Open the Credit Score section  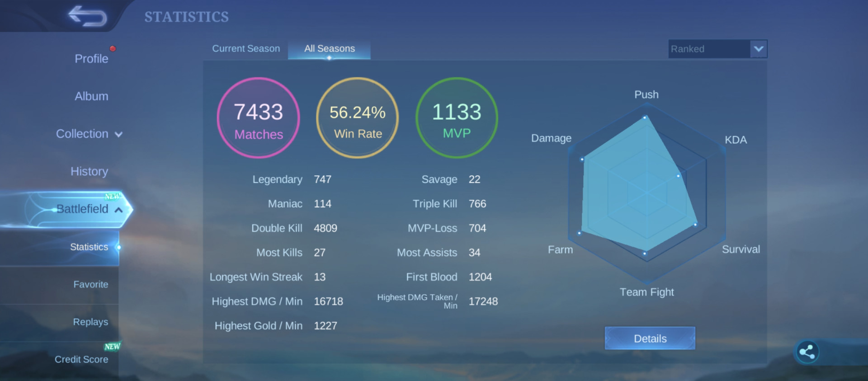point(81,359)
